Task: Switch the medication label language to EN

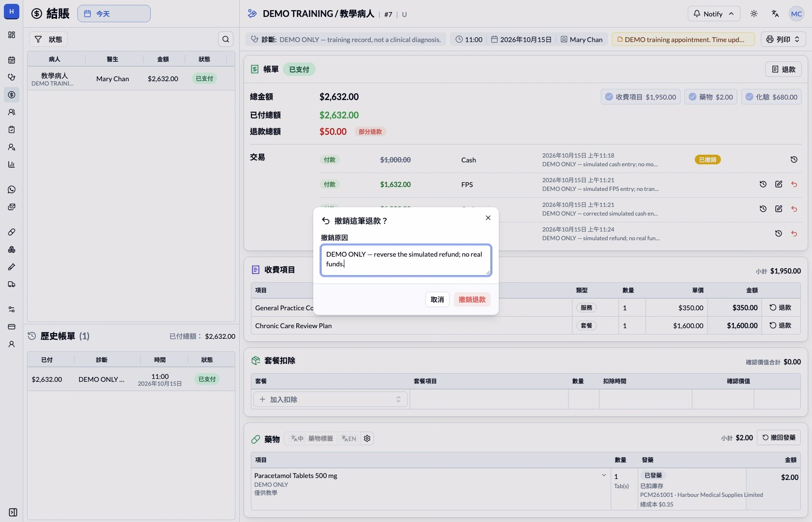Action: pos(349,438)
